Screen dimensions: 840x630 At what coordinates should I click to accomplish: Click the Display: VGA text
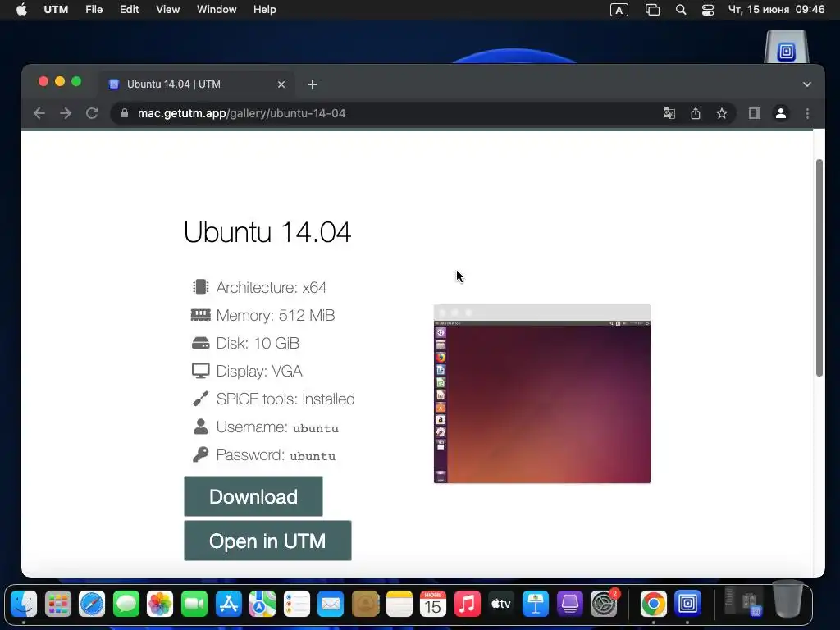point(259,372)
